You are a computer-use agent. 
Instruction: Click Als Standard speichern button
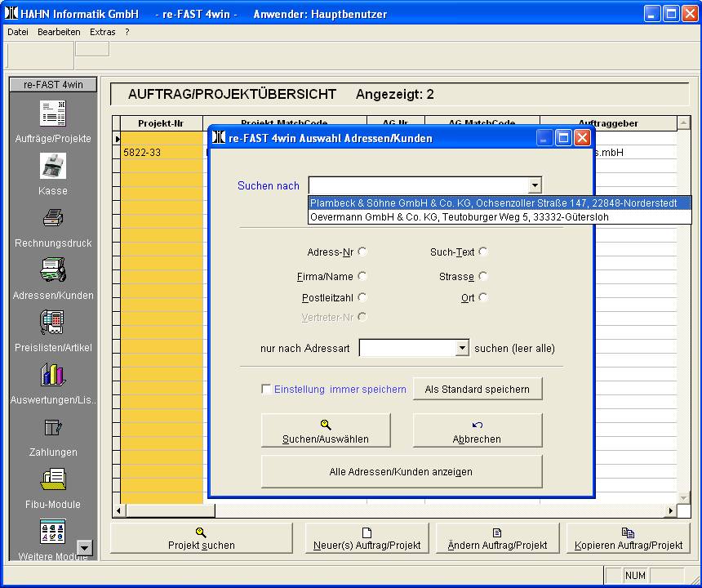point(478,390)
